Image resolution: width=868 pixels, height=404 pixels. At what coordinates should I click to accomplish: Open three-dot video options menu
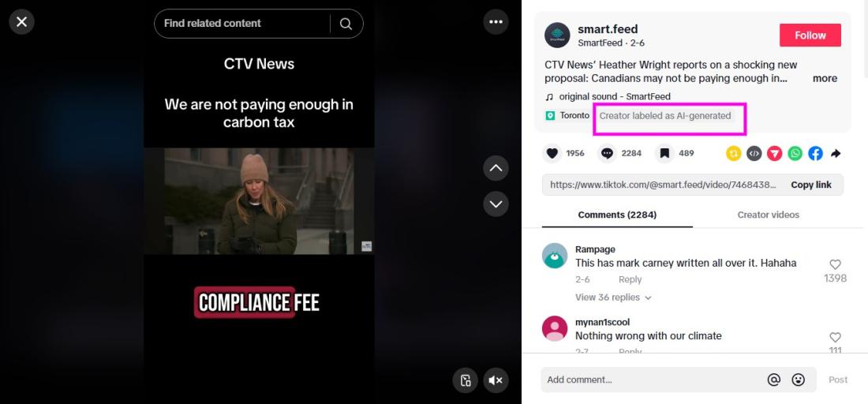(x=496, y=22)
